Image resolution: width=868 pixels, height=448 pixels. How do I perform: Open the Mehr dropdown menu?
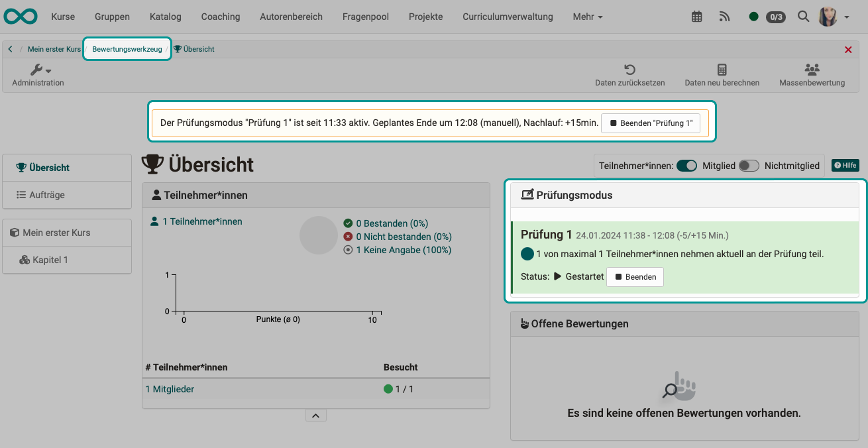point(587,17)
